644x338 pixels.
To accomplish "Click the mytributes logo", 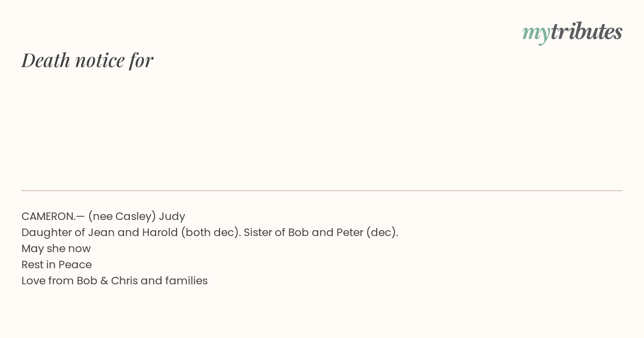I will click(572, 32).
